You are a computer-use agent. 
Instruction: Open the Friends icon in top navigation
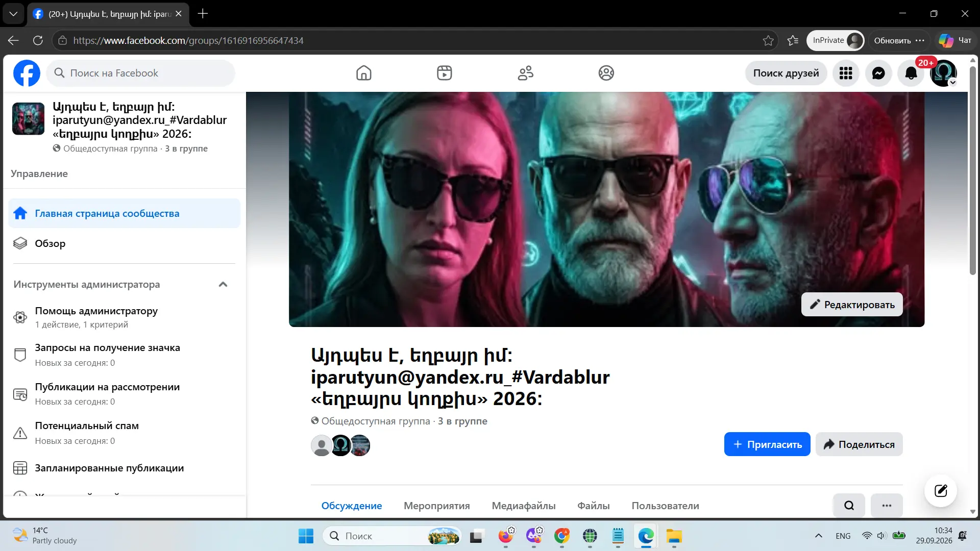(525, 73)
